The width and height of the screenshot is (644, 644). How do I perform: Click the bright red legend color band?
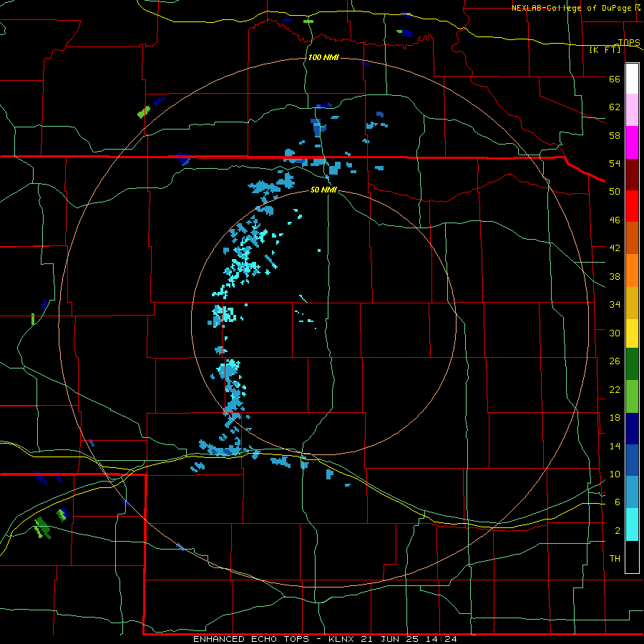click(632, 206)
